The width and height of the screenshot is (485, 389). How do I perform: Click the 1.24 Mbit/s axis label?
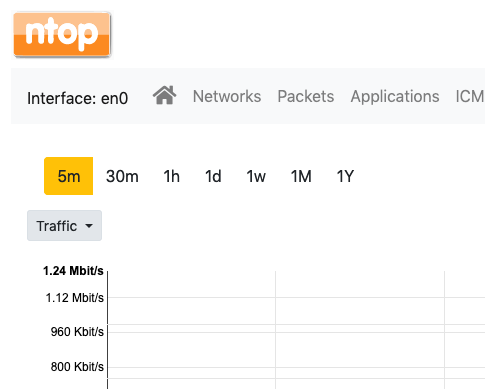[73, 271]
